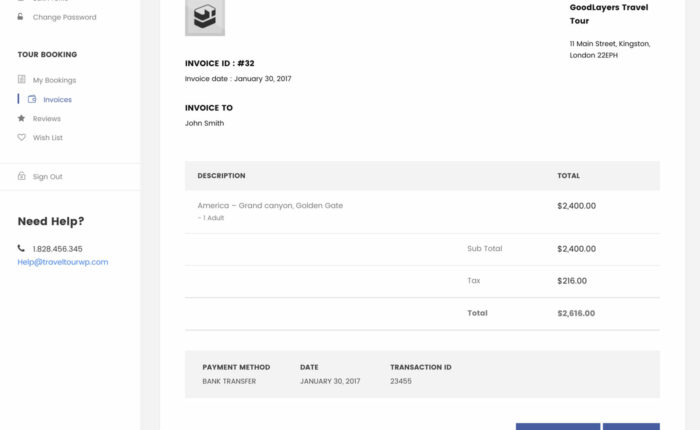Click the America – Grand canyon tour description
Screen dimensions: 700x430
coord(270,205)
